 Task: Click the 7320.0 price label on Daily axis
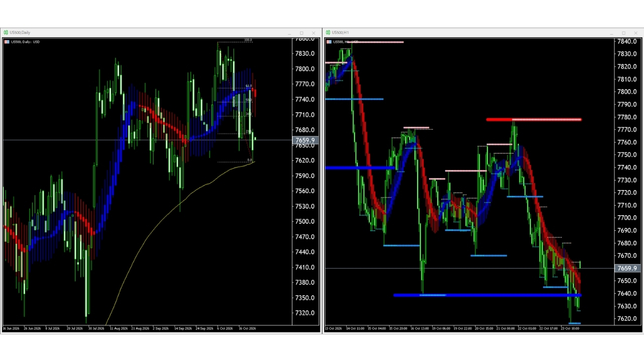tap(305, 313)
